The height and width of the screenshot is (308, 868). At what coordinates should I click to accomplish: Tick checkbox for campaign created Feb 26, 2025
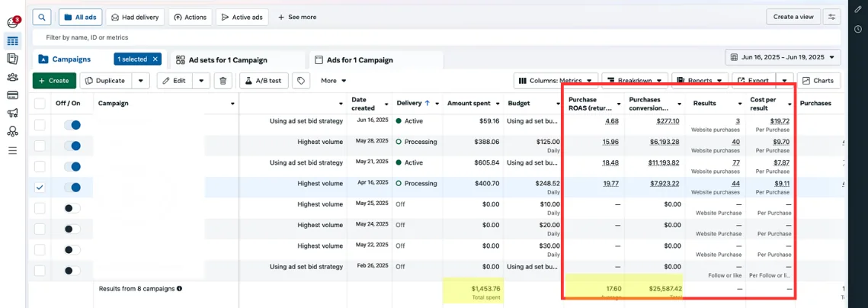pyautogui.click(x=40, y=271)
